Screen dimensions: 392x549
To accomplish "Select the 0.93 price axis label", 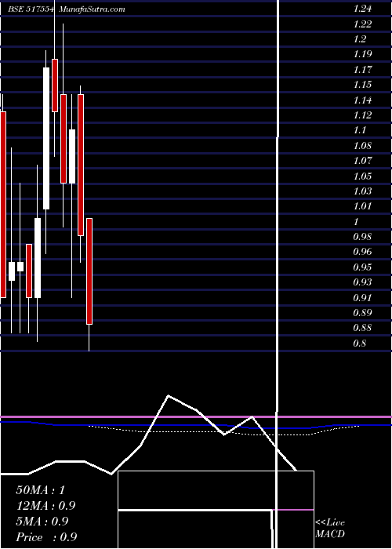I will click(x=362, y=282).
